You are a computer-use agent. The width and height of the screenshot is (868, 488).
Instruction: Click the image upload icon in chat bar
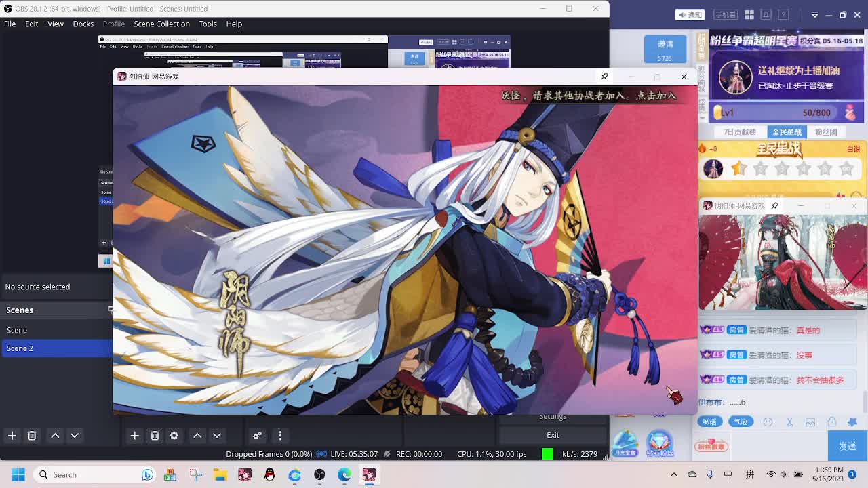pos(809,422)
